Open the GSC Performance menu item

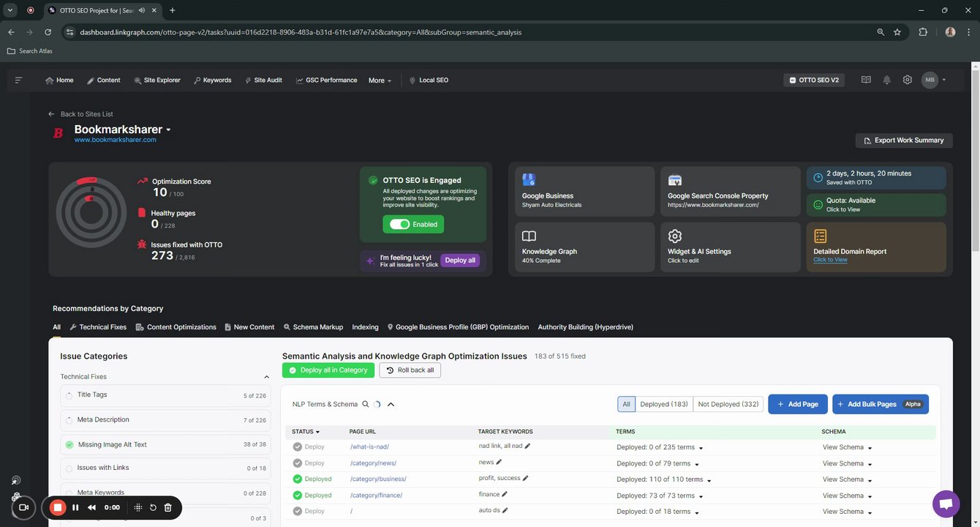point(326,81)
